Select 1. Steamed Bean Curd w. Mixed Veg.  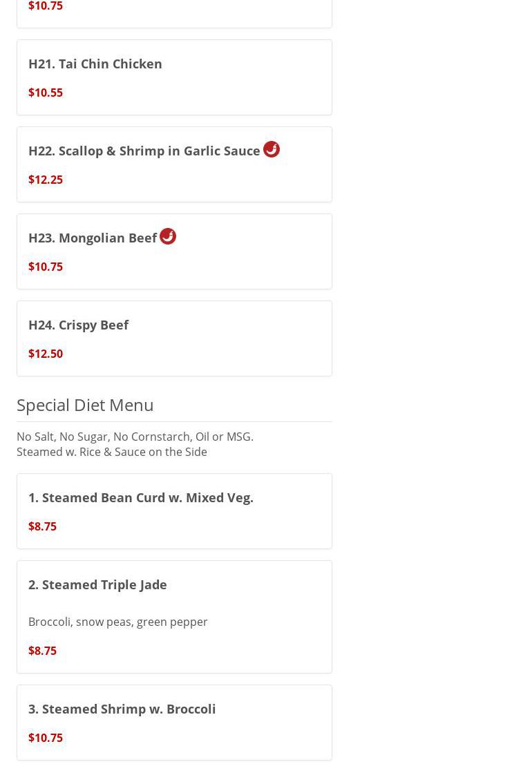(141, 497)
